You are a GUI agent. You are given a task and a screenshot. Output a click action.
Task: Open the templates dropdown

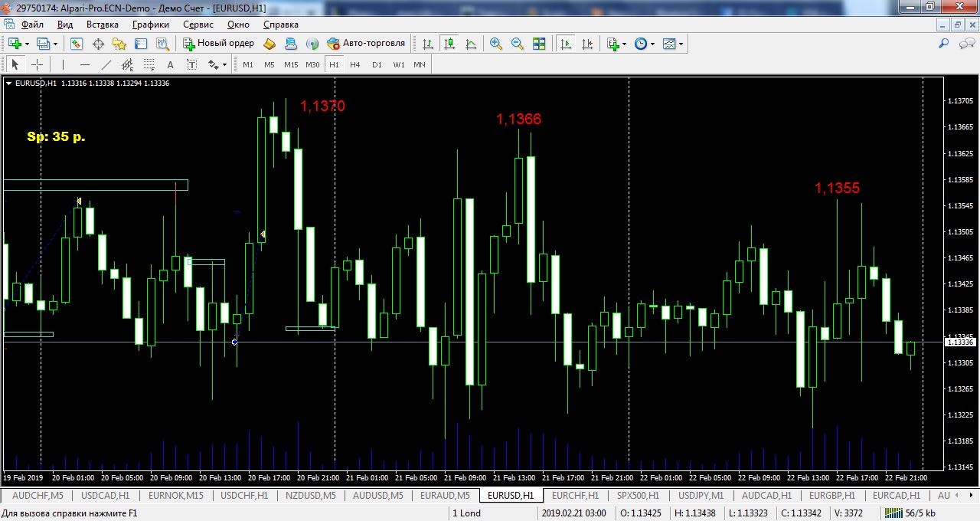(681, 44)
